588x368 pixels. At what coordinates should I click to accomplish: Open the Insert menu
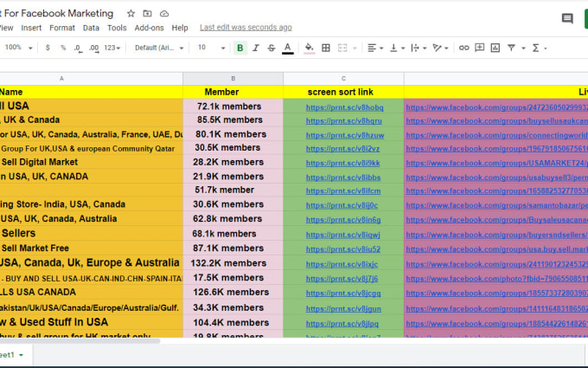(x=31, y=28)
